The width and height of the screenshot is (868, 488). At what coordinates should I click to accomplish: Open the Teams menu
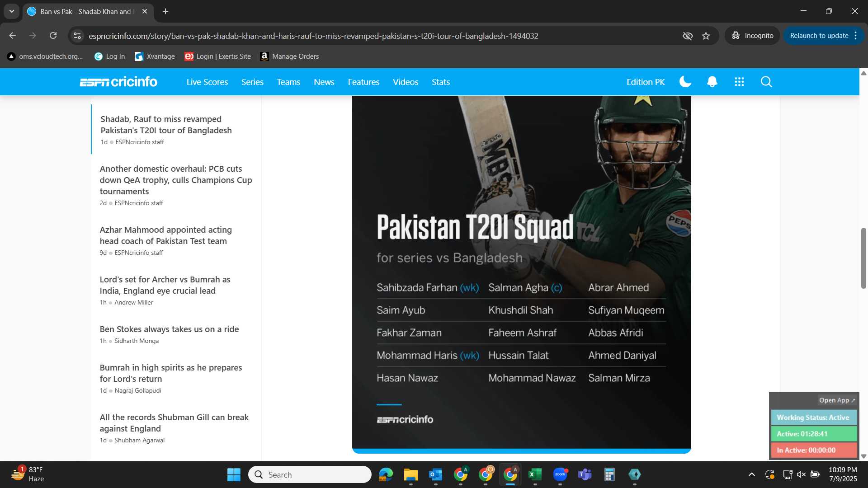tap(288, 82)
